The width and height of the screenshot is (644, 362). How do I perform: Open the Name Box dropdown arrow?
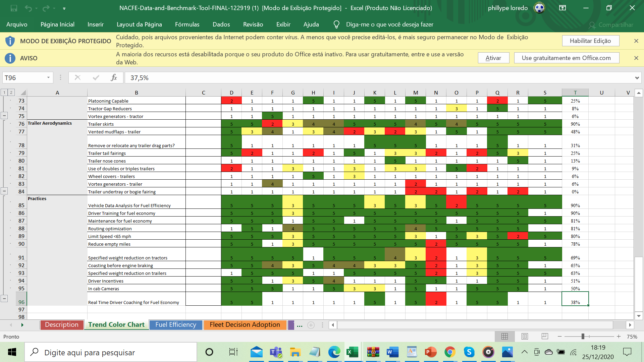48,78
